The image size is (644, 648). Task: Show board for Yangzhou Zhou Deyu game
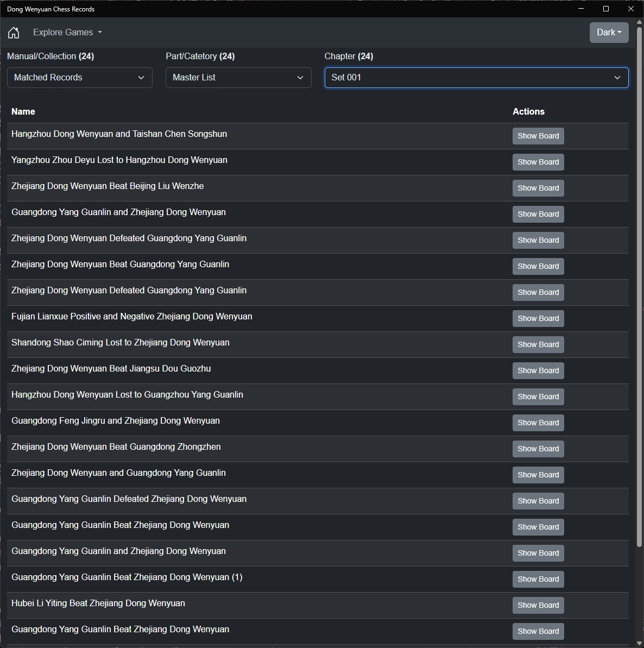coord(538,162)
